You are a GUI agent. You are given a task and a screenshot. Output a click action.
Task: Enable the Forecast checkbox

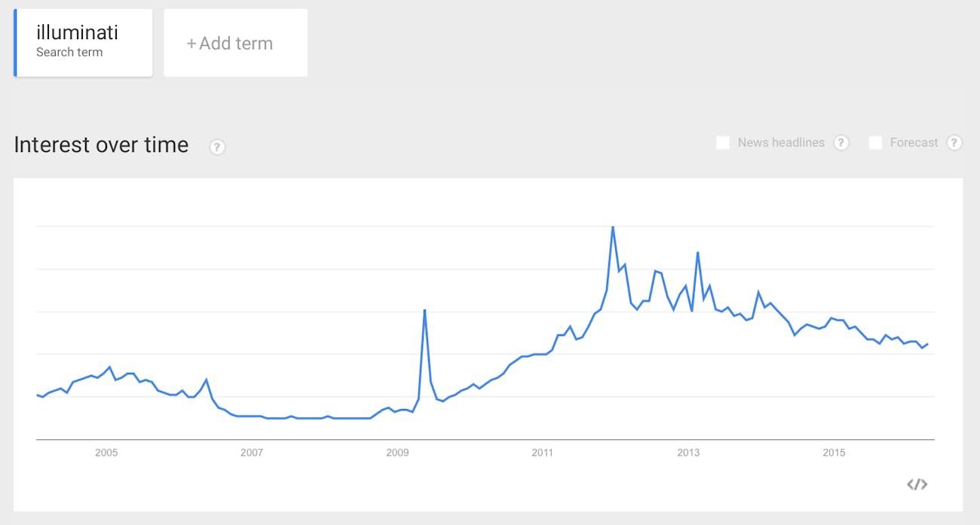[x=875, y=142]
